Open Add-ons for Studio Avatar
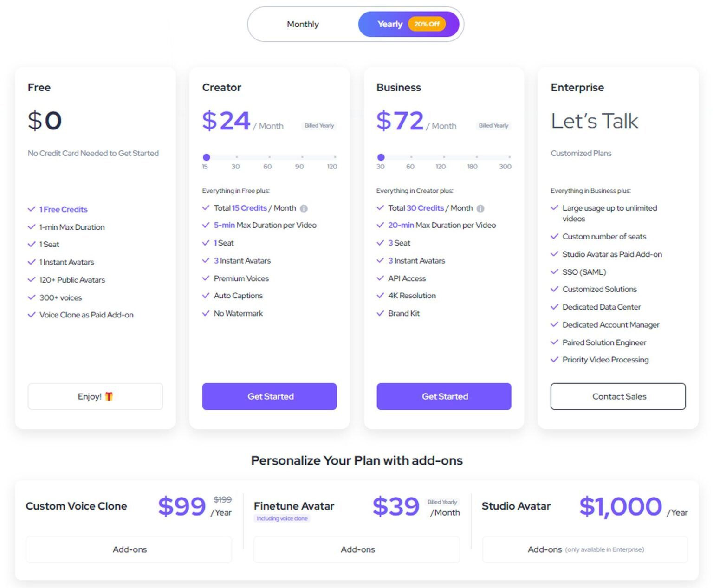Image resolution: width=713 pixels, height=588 pixels. pos(545,549)
